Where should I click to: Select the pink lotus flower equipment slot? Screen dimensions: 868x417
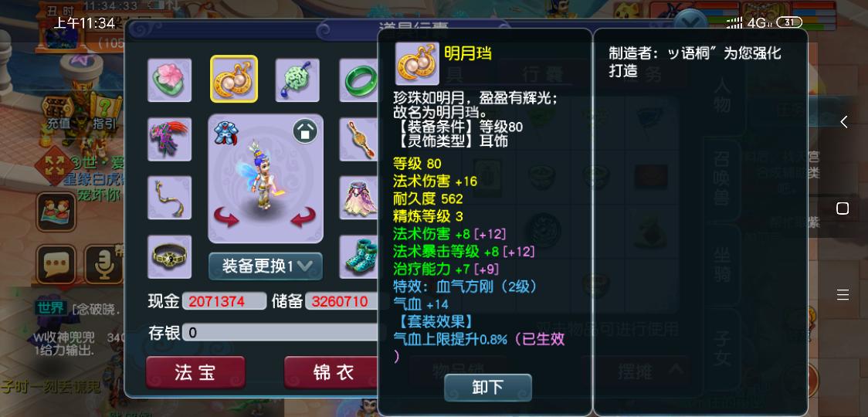169,80
